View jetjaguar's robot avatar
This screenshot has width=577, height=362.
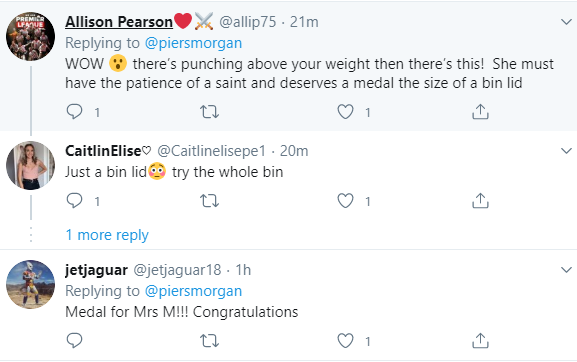click(x=31, y=284)
